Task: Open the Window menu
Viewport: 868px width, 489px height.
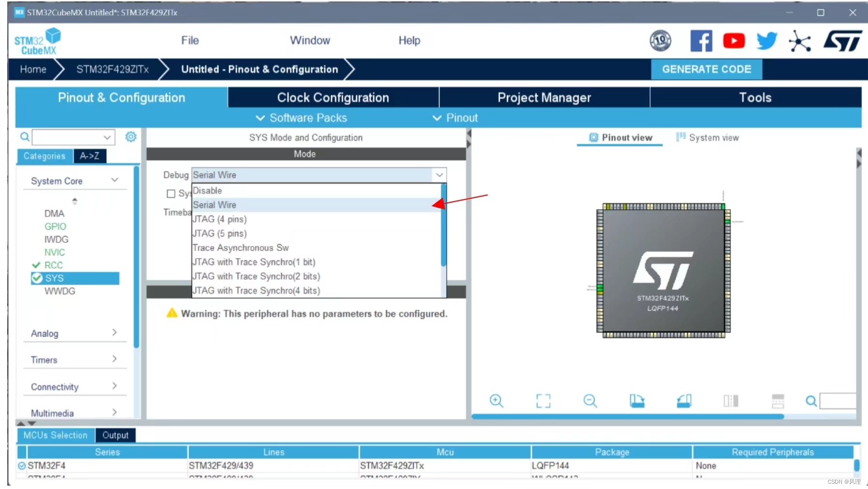Action: (x=310, y=40)
